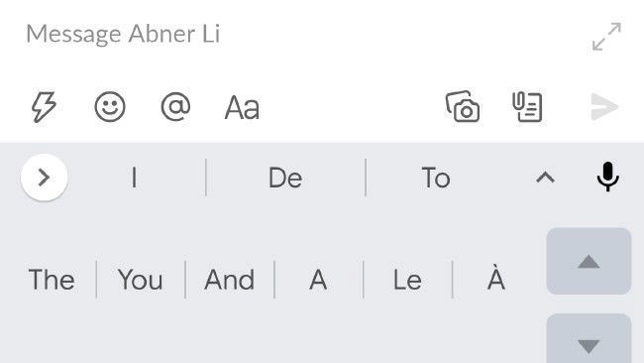Insert the word "The" from suggestions
644x363 pixels.
(52, 280)
